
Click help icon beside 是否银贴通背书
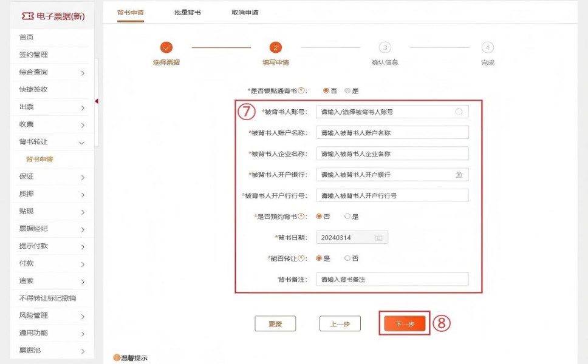300,90
